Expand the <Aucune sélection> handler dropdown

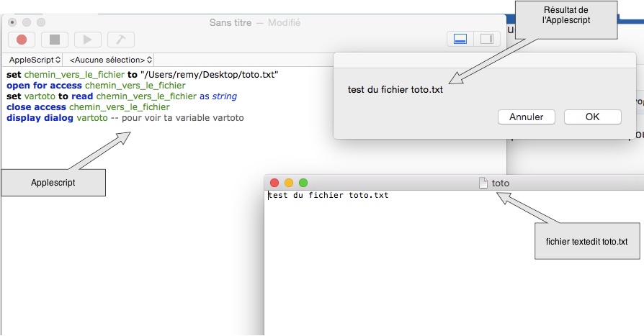(111, 60)
